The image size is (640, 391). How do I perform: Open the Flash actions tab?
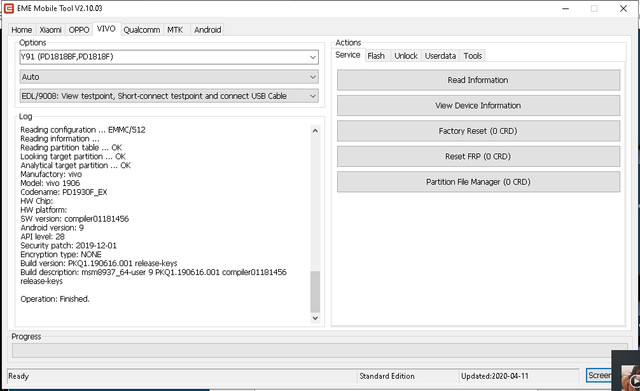click(376, 56)
